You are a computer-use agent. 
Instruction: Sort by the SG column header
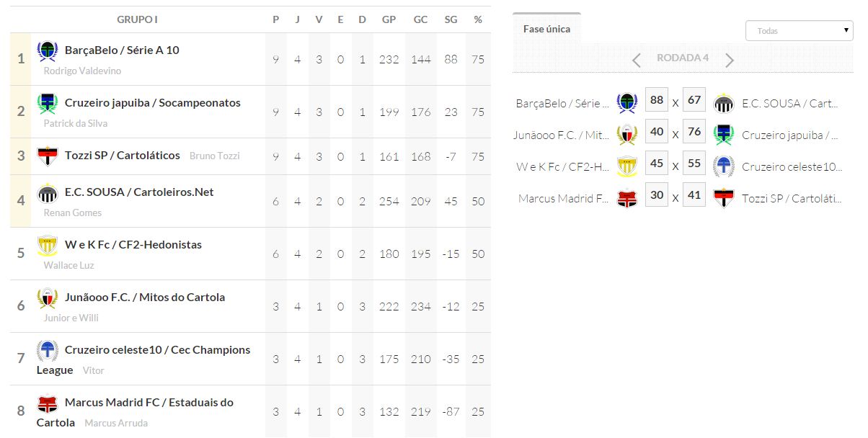point(451,19)
